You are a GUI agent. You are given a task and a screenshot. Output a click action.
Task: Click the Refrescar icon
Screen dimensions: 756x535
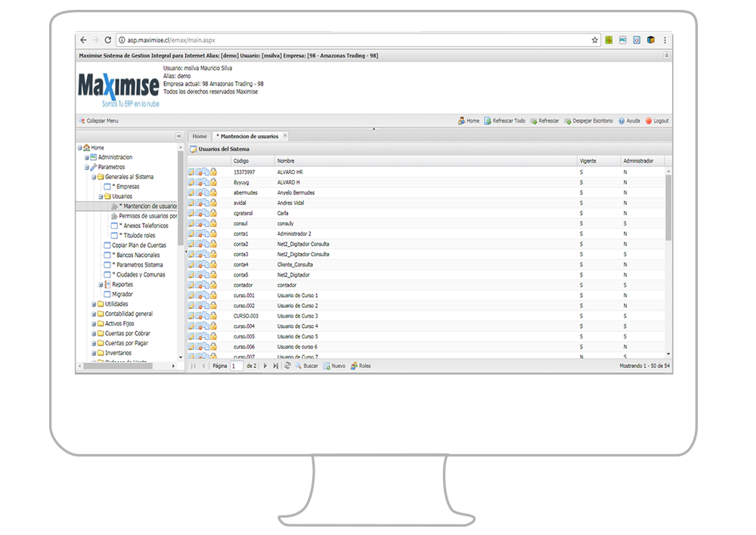click(x=533, y=121)
